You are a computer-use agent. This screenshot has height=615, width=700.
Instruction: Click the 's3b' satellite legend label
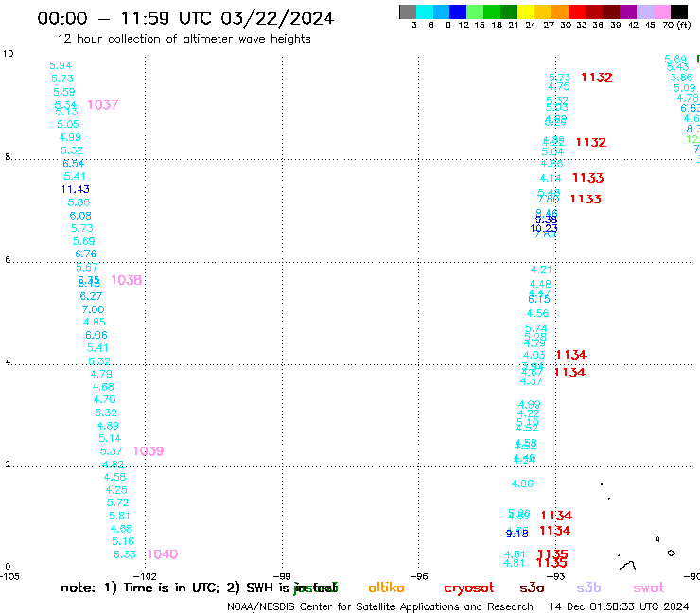[x=588, y=588]
